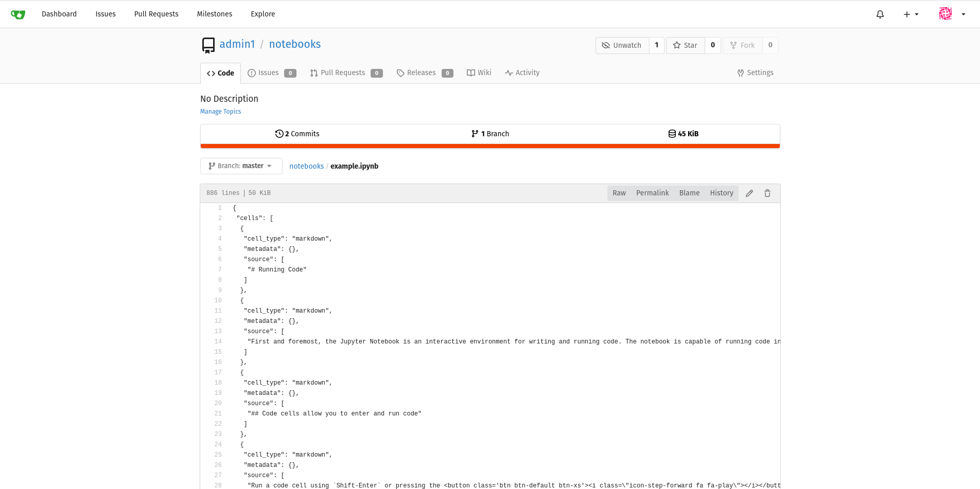Click the repository book icon
Screen dimensions: 980x489
pos(208,45)
